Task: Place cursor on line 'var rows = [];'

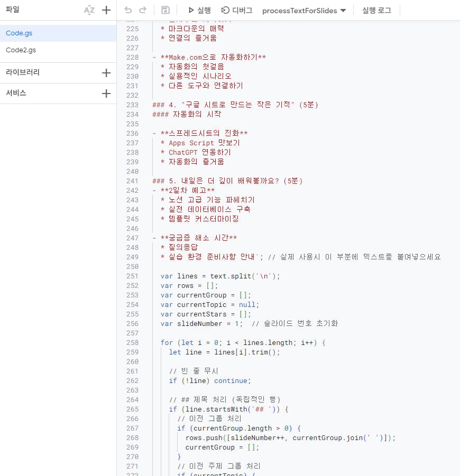Action: click(189, 286)
